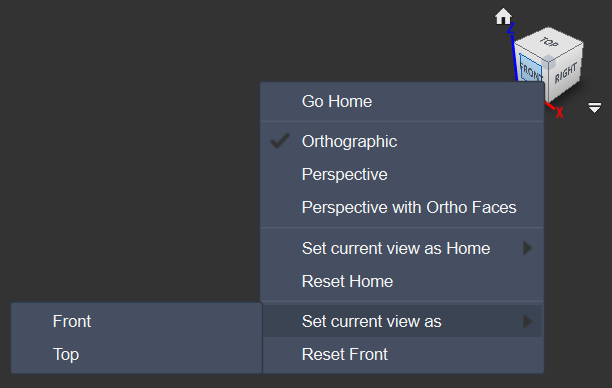612x388 pixels.
Task: Click the Home view house icon
Action: 503,16
